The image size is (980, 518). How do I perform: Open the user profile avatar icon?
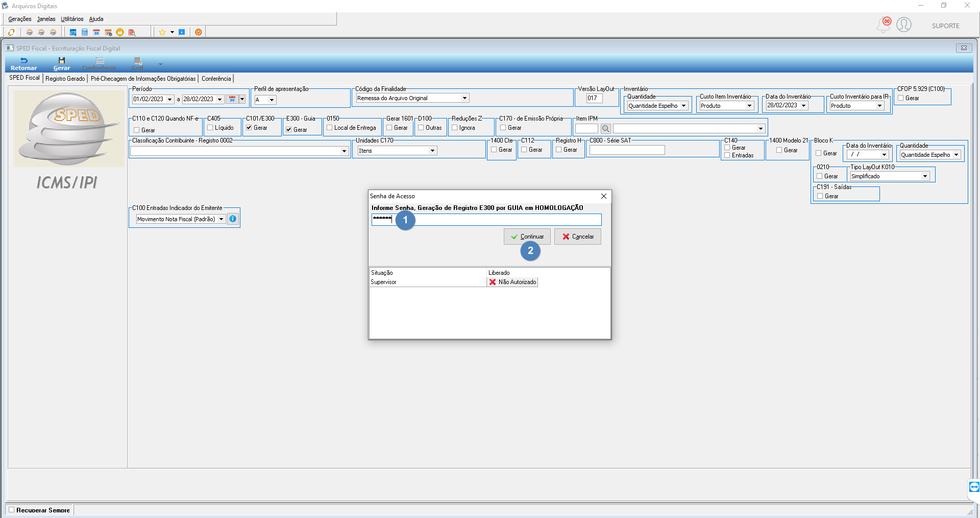(904, 25)
